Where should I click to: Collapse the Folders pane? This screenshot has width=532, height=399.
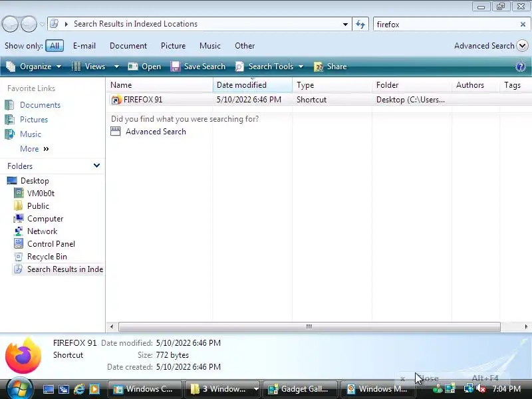pyautogui.click(x=96, y=166)
